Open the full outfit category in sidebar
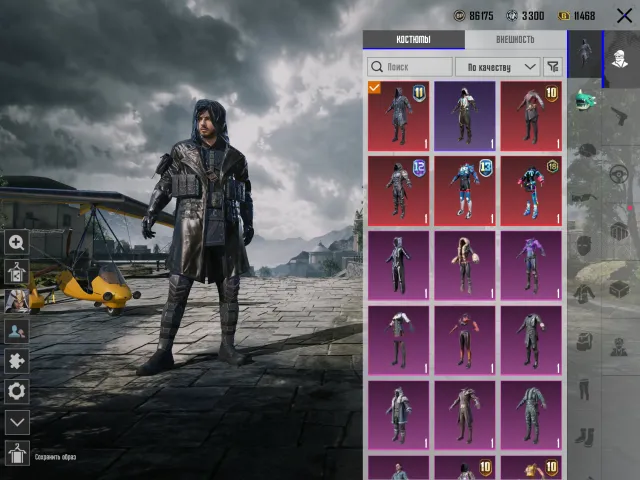The image size is (640, 480). (584, 54)
